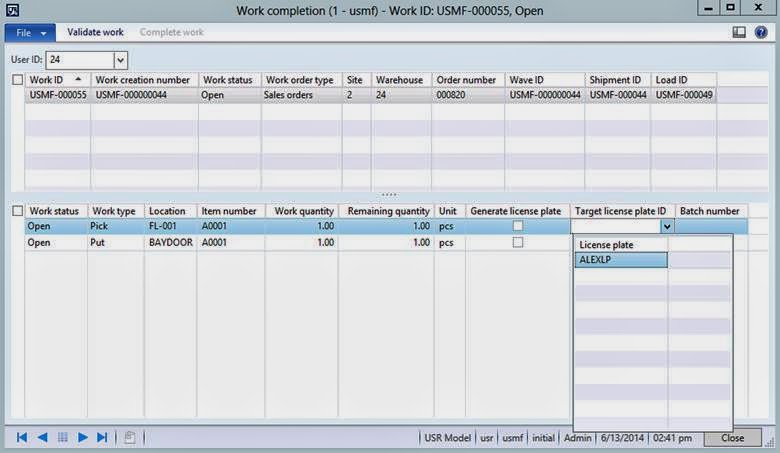The height and width of the screenshot is (453, 780).
Task: Click the 6/13/2014 date in status bar
Action: pos(622,438)
